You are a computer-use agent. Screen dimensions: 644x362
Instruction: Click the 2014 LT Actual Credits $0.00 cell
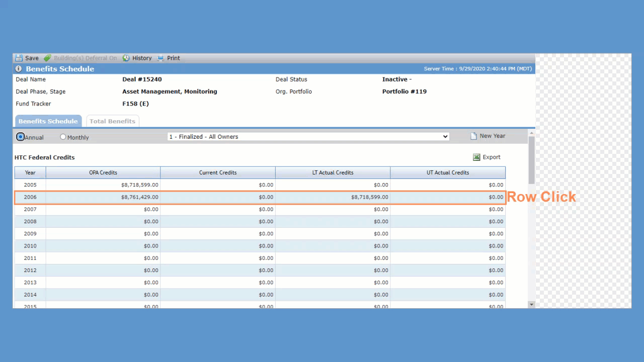pos(333,295)
